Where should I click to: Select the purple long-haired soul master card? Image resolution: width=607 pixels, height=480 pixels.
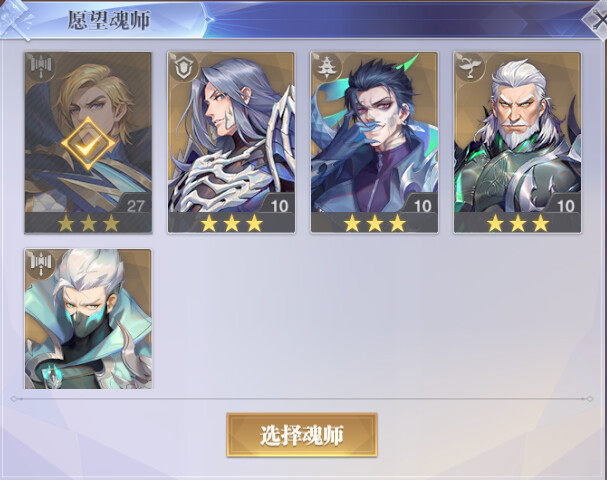coord(231,142)
